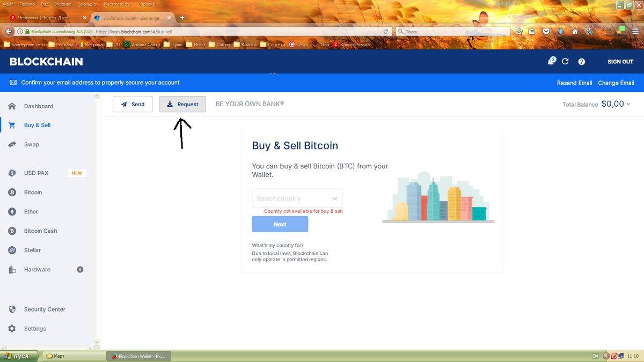Click the email envelope icon in banner
Image resolution: width=644 pixels, height=362 pixels.
[x=13, y=83]
